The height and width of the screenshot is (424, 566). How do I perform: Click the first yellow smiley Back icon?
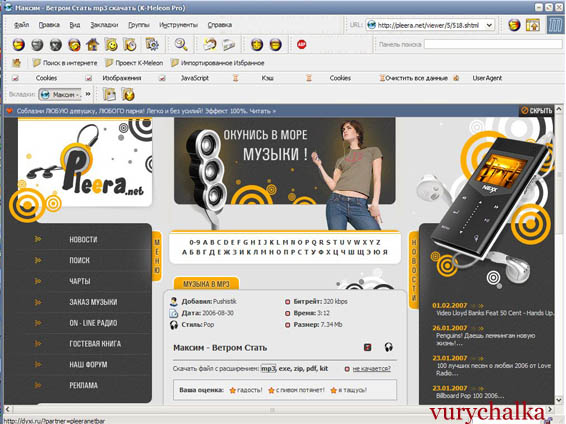pyautogui.click(x=18, y=45)
